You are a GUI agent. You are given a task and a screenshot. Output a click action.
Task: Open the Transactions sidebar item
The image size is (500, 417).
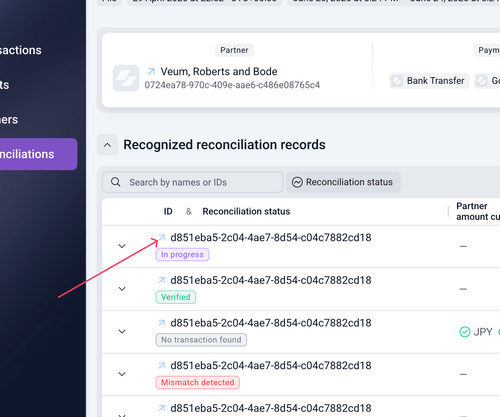21,50
